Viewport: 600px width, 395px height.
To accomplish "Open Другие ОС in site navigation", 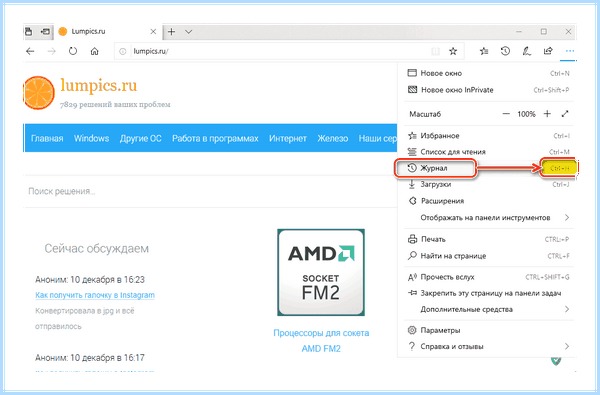I will pos(140,138).
